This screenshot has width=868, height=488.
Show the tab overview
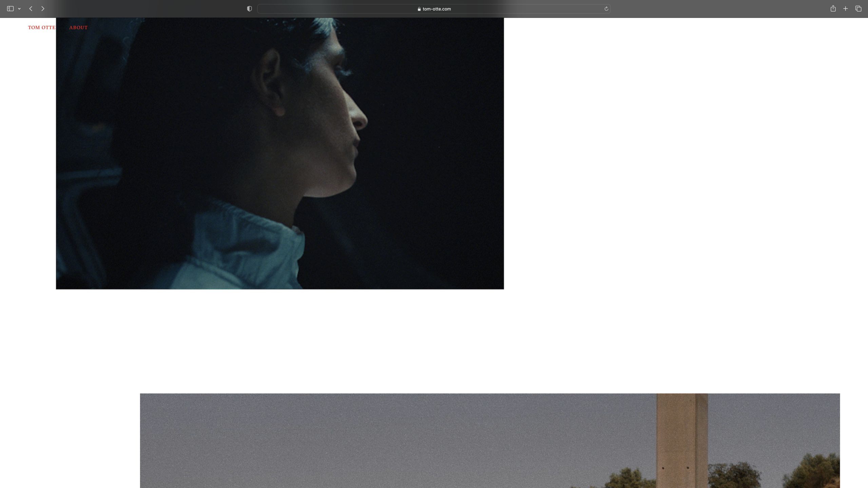coord(859,9)
